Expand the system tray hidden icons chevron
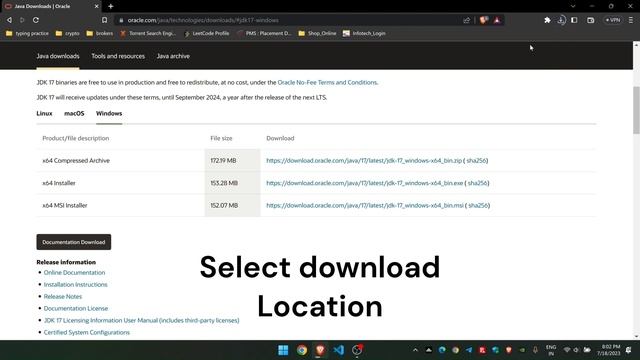This screenshot has height=360, width=640. [x=415, y=350]
